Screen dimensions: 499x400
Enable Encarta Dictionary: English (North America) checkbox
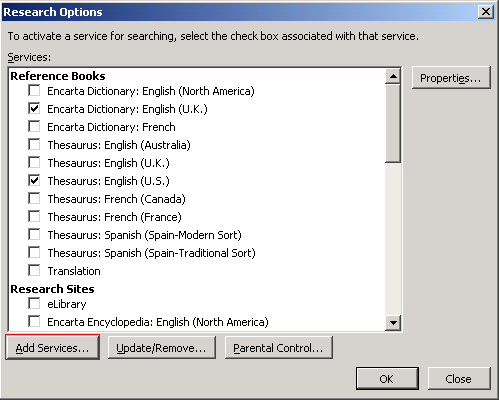(x=34, y=91)
